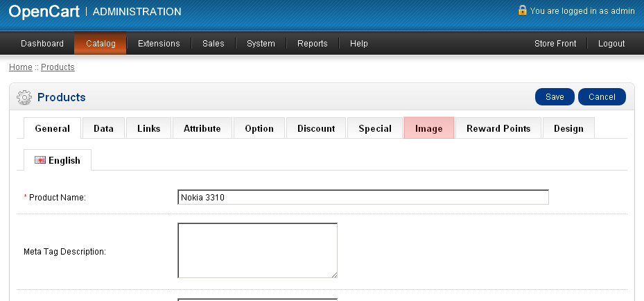
Task: Open the Dashboard menu item
Action: coord(42,44)
